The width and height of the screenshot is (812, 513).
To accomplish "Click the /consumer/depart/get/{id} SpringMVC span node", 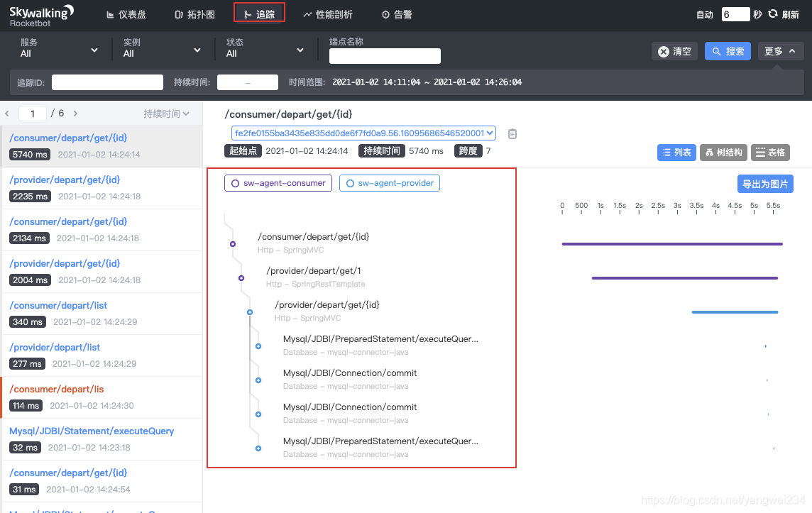I will [233, 244].
